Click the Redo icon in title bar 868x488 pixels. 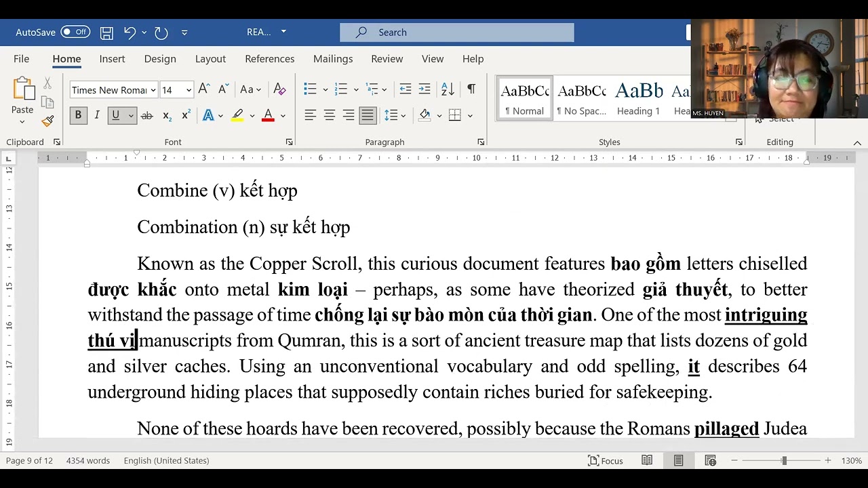point(161,33)
